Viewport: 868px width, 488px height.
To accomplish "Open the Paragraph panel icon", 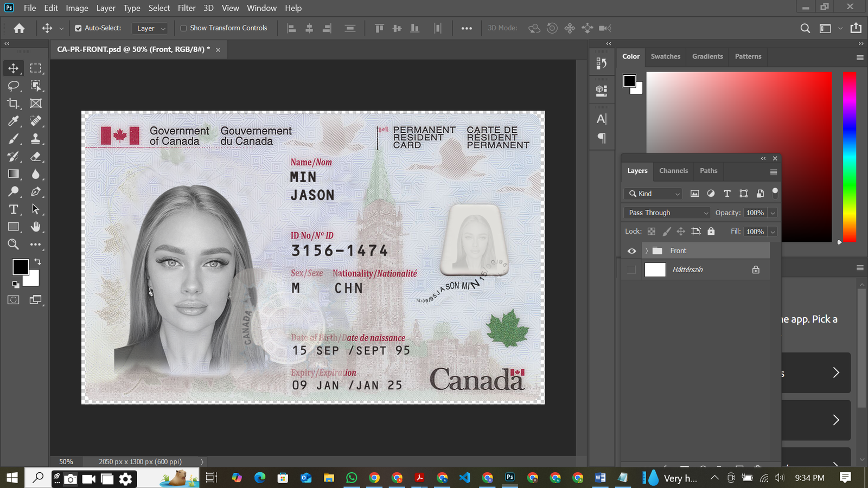I will coord(601,138).
